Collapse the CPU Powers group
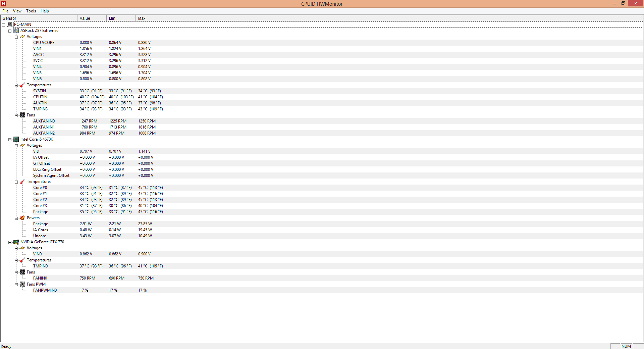The width and height of the screenshot is (644, 349). click(x=16, y=218)
